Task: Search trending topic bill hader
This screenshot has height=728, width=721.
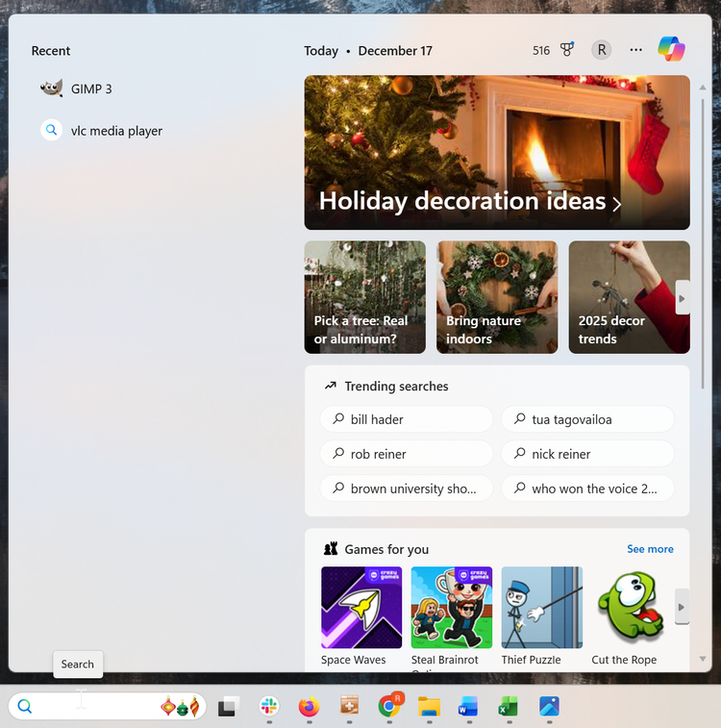Action: (x=406, y=419)
